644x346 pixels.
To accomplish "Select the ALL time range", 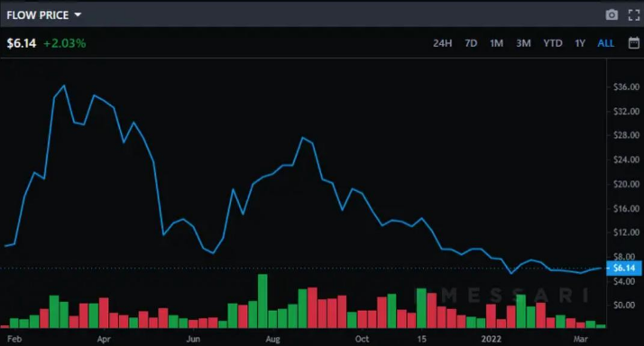I will coord(606,43).
